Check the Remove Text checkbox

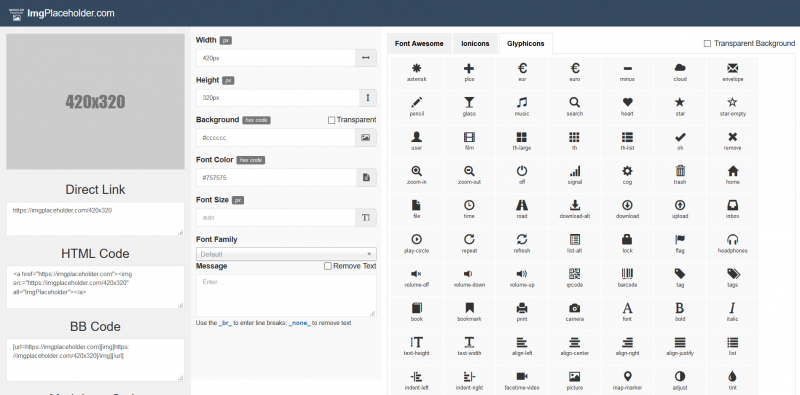[328, 266]
